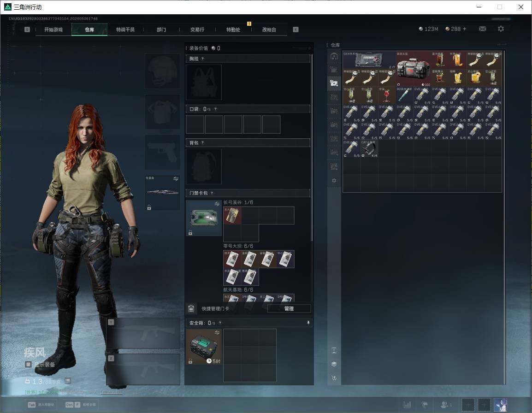Switch to the 特战干员 tab

tap(125, 29)
